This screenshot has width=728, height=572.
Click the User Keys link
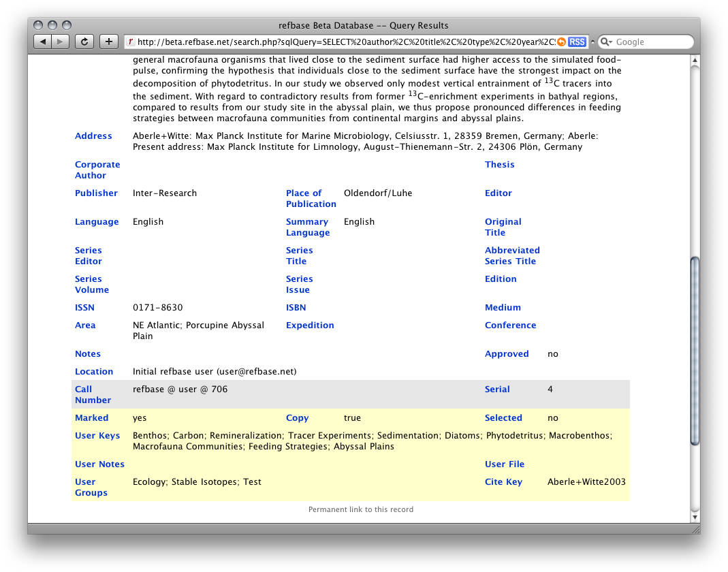pos(97,436)
